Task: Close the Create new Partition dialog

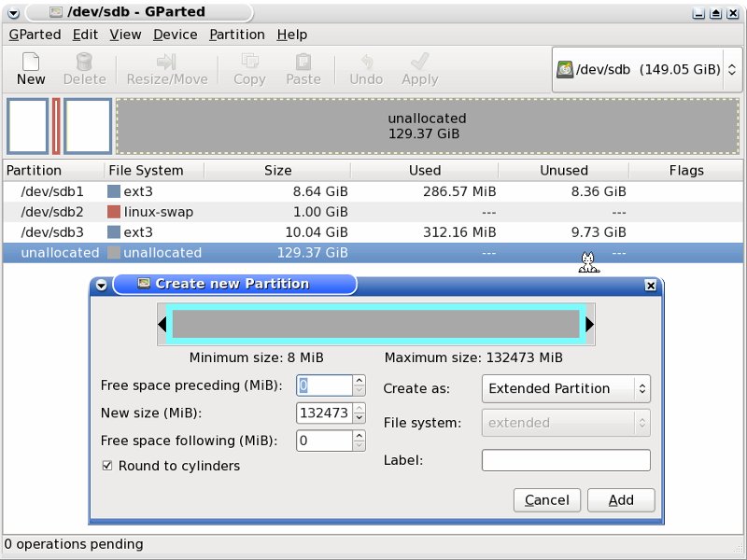Action: pos(650,285)
